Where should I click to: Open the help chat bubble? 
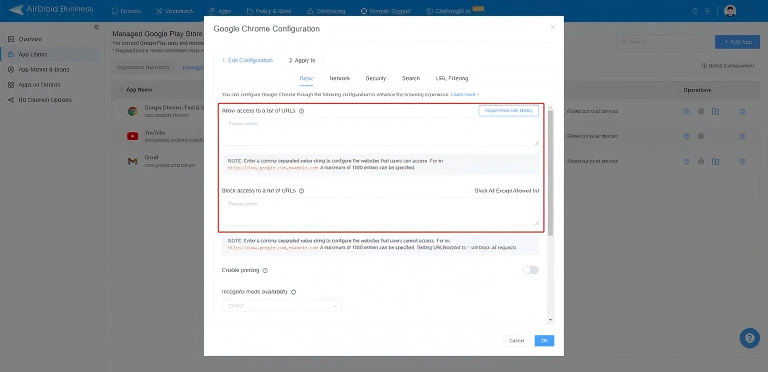749,338
